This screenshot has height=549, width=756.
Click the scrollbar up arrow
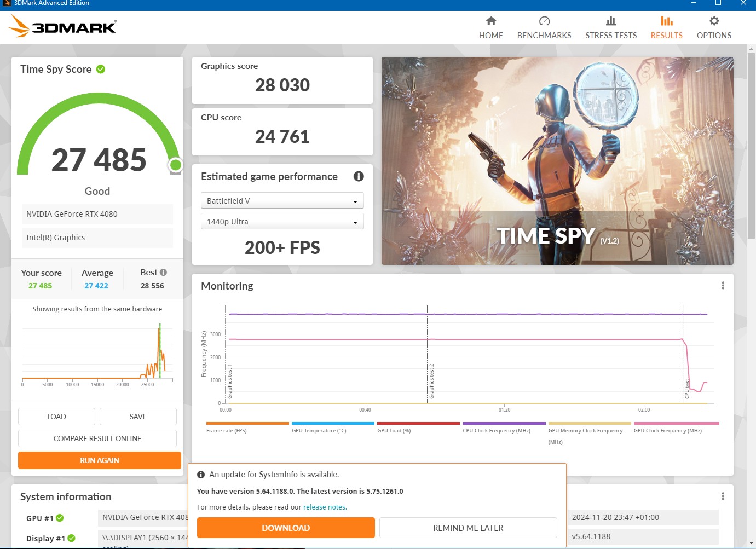[751, 48]
